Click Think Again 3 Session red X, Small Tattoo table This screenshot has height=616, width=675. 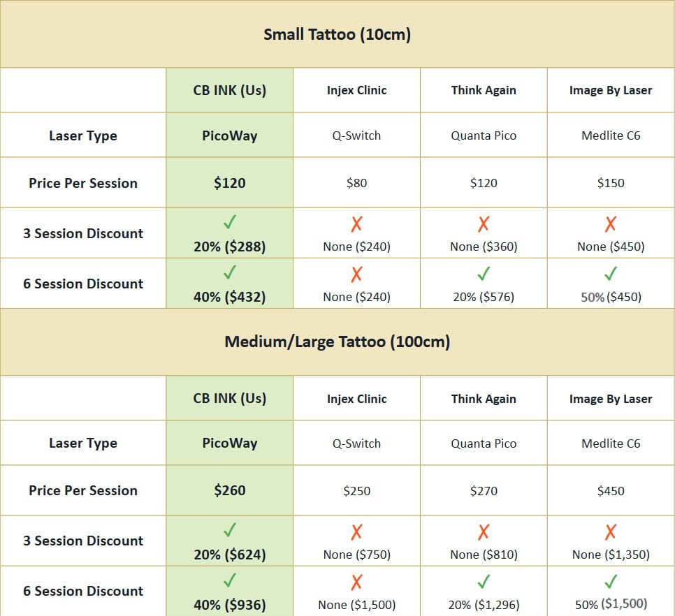(x=484, y=224)
